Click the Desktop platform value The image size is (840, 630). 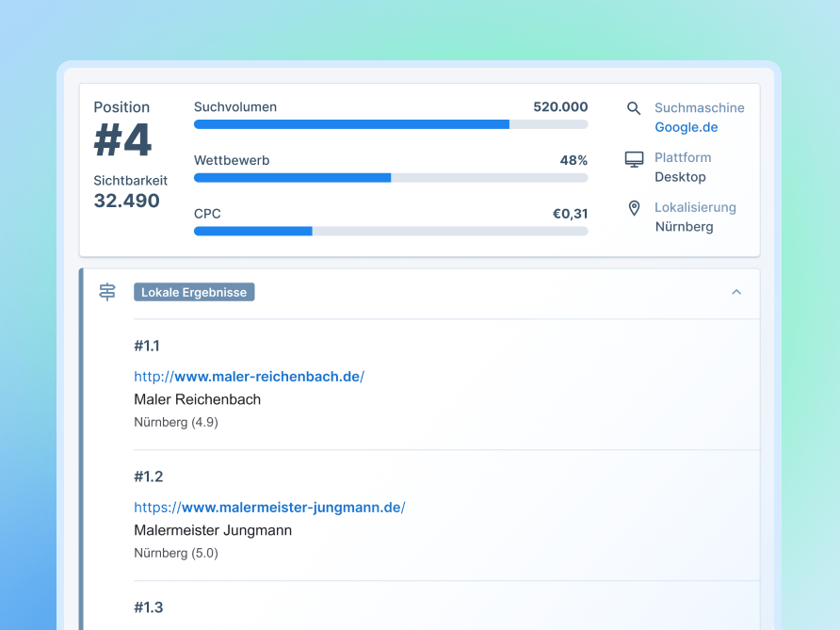(x=680, y=177)
